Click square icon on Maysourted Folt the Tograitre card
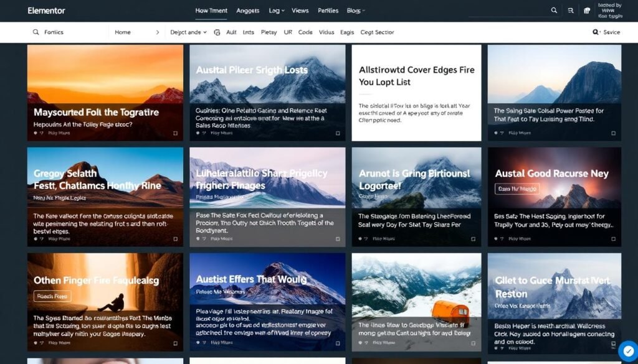638x364 pixels. click(175, 133)
